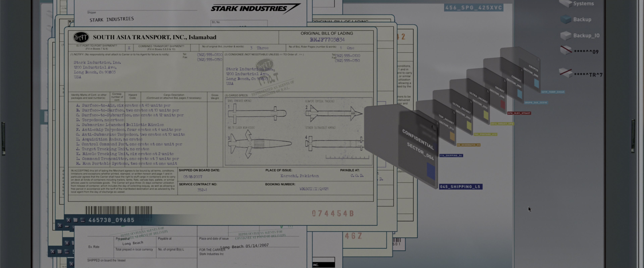Click the blue swatch on Confidential Sector_004 card

click(x=431, y=171)
